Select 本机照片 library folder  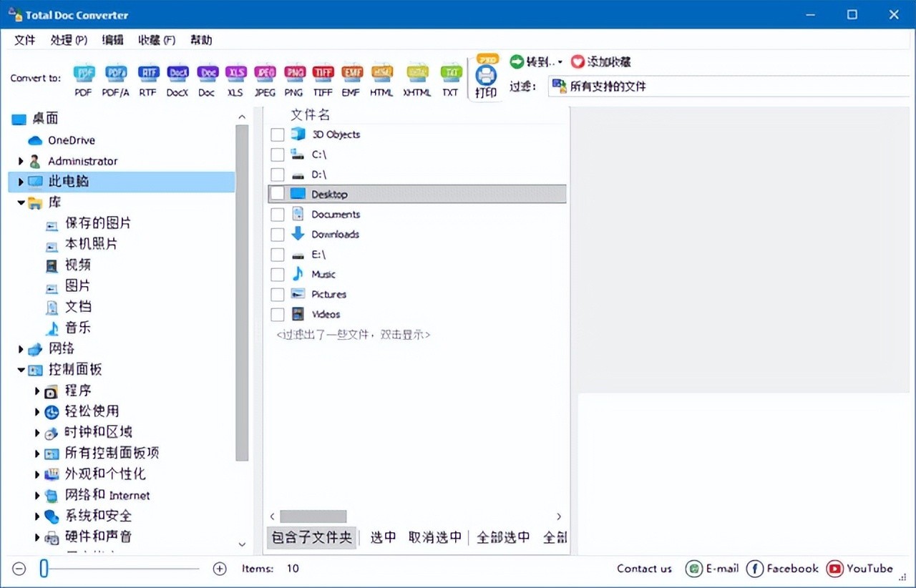tap(91, 244)
